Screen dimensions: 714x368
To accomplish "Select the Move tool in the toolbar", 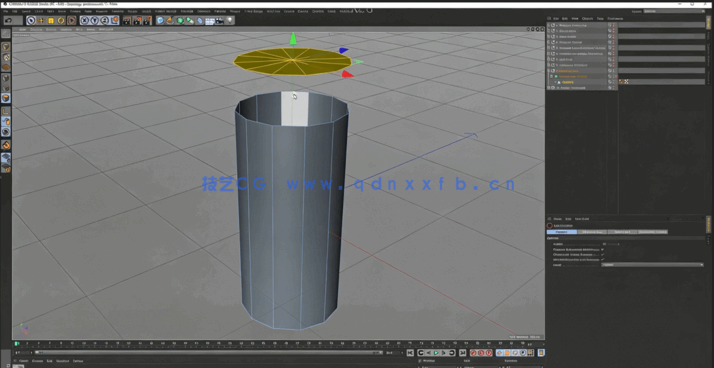I will click(41, 20).
